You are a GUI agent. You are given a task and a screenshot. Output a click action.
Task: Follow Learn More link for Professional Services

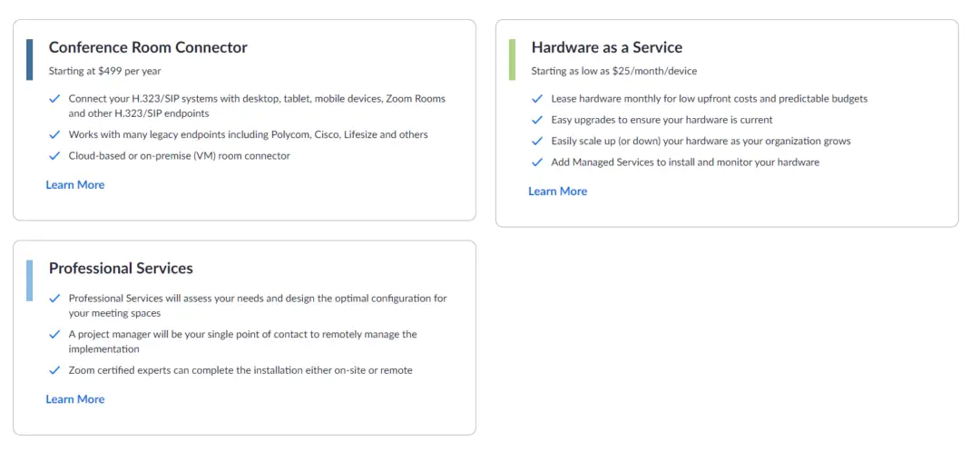[x=75, y=399]
